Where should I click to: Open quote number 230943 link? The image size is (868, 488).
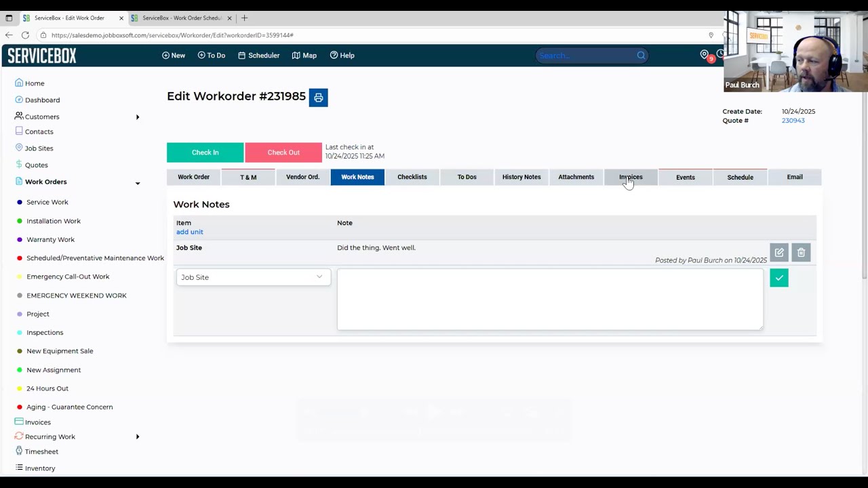pyautogui.click(x=793, y=121)
